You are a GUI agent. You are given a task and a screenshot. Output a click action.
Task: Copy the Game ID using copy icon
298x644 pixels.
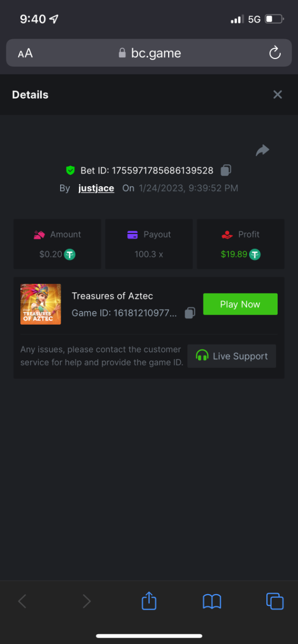[190, 313]
